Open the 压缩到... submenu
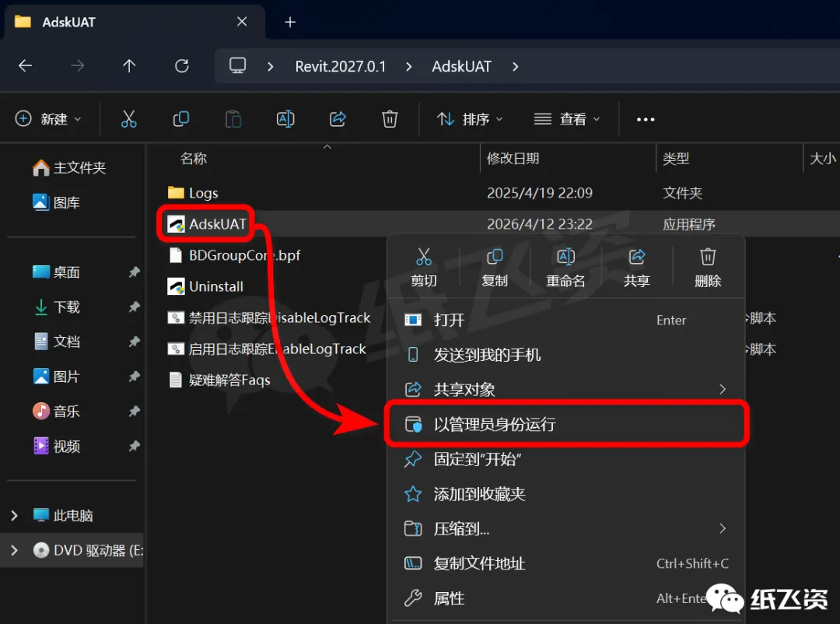840x624 pixels. coord(565,528)
